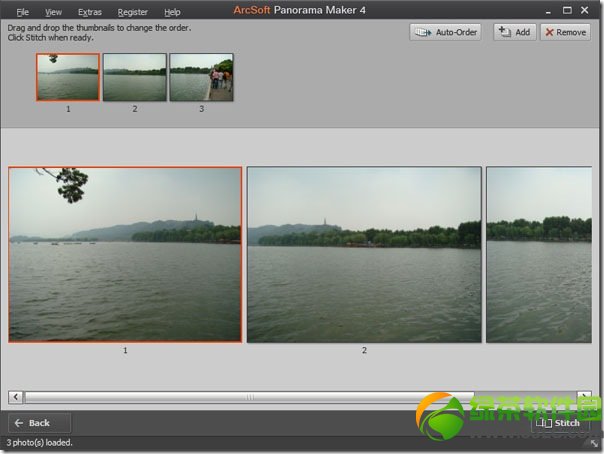Click the scrollbar left arrow

15,397
